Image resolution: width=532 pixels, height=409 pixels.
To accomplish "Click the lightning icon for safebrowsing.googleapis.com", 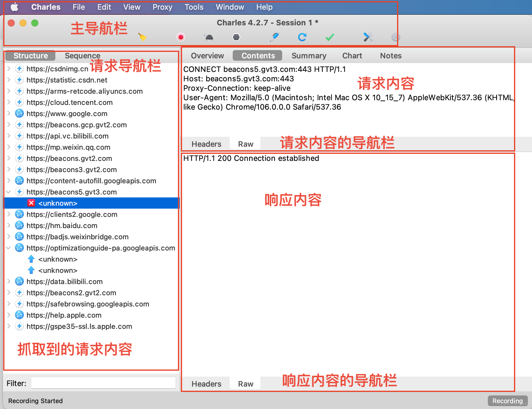I will click(19, 304).
